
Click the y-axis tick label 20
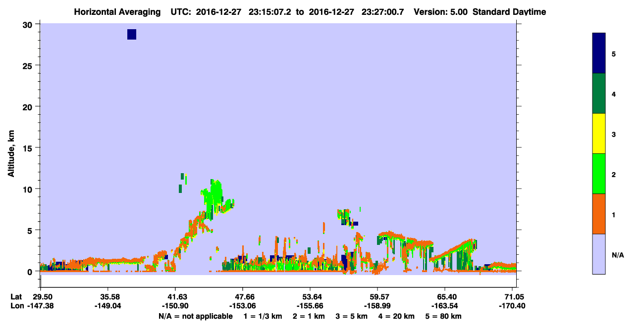pos(29,106)
